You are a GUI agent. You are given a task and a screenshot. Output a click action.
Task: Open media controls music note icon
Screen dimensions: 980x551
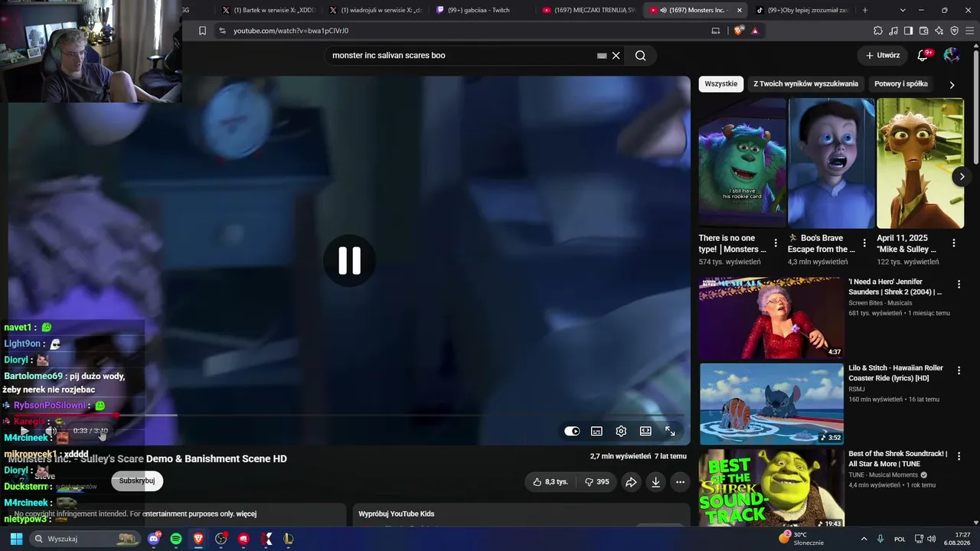893,31
